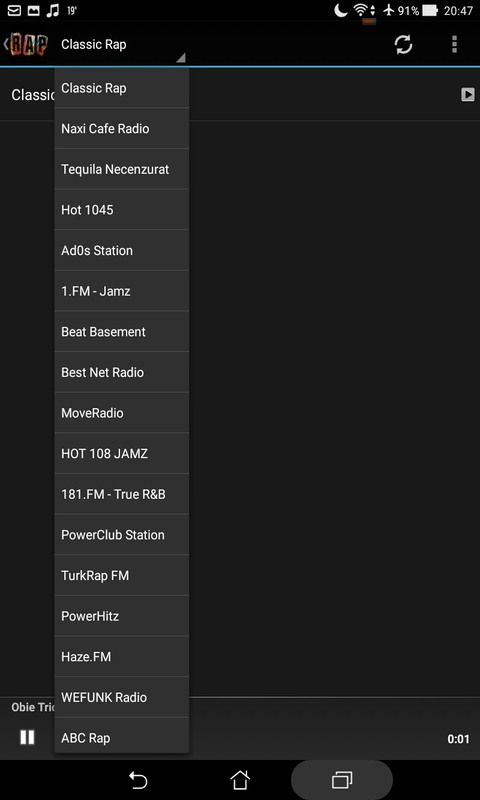Tap the Android home button
This screenshot has height=800, width=480.
[x=240, y=780]
